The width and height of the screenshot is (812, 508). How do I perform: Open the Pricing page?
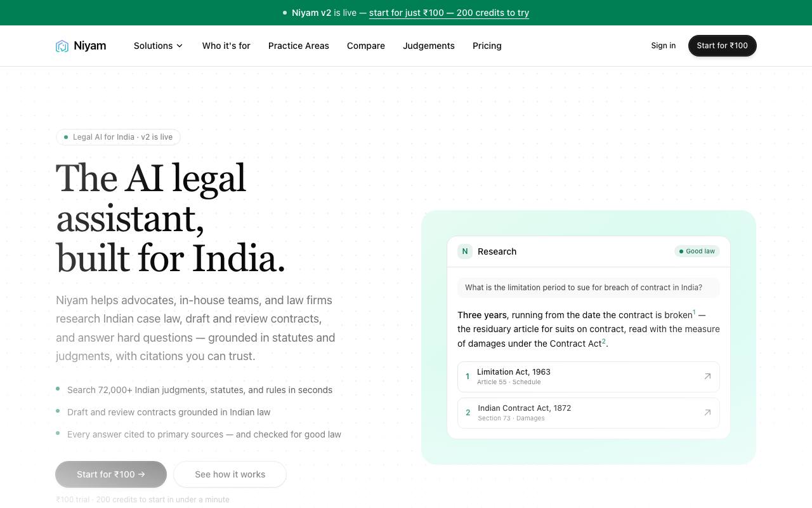pyautogui.click(x=487, y=46)
